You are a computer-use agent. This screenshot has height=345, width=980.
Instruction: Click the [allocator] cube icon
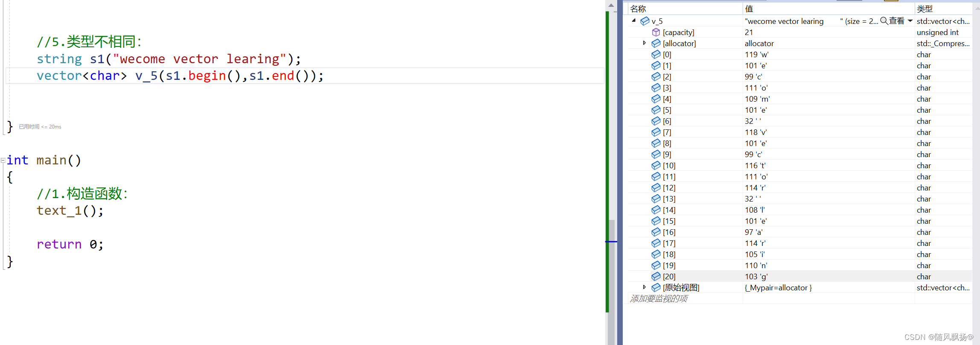tap(656, 43)
